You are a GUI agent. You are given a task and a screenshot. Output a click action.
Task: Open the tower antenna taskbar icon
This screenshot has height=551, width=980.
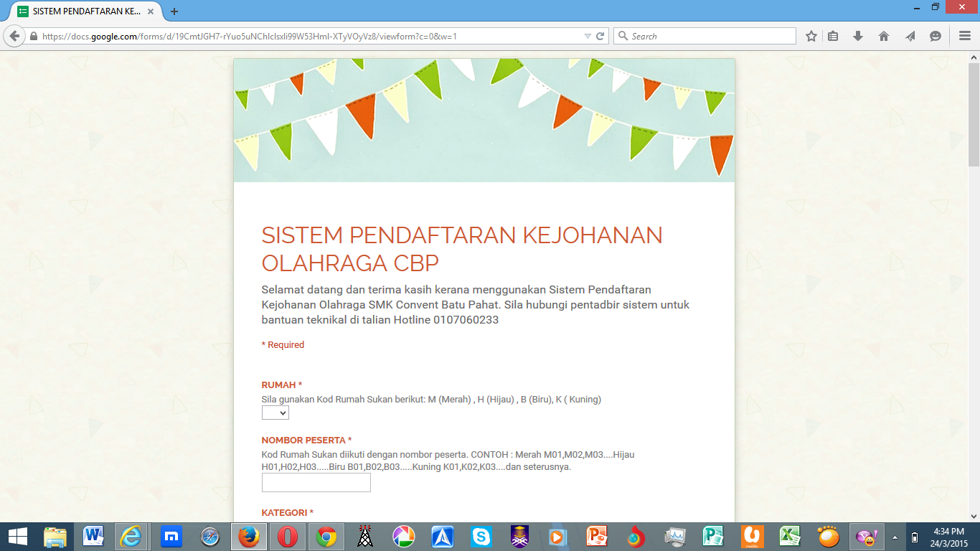(x=365, y=537)
